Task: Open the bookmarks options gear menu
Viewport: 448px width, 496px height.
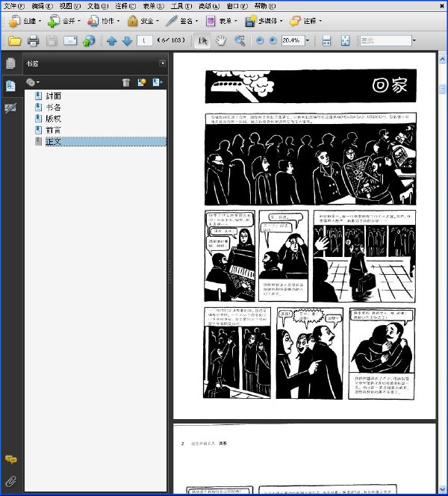Action: pyautogui.click(x=33, y=83)
